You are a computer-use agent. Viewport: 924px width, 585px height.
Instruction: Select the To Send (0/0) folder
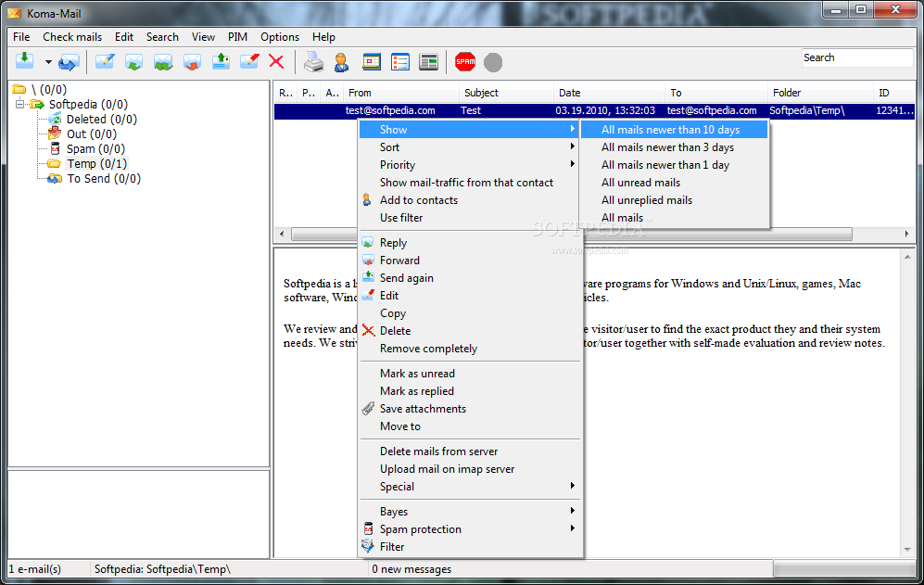coord(104,178)
